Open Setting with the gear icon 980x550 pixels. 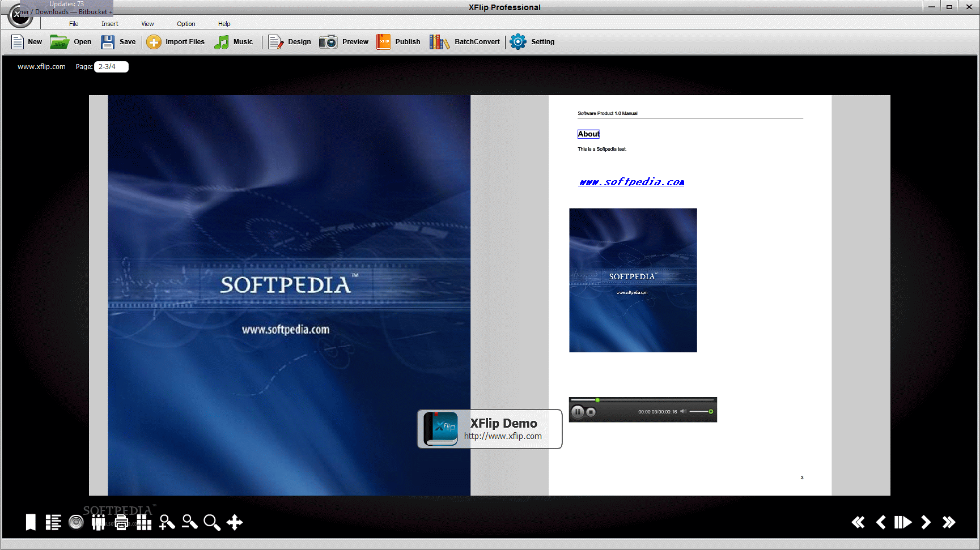point(532,42)
